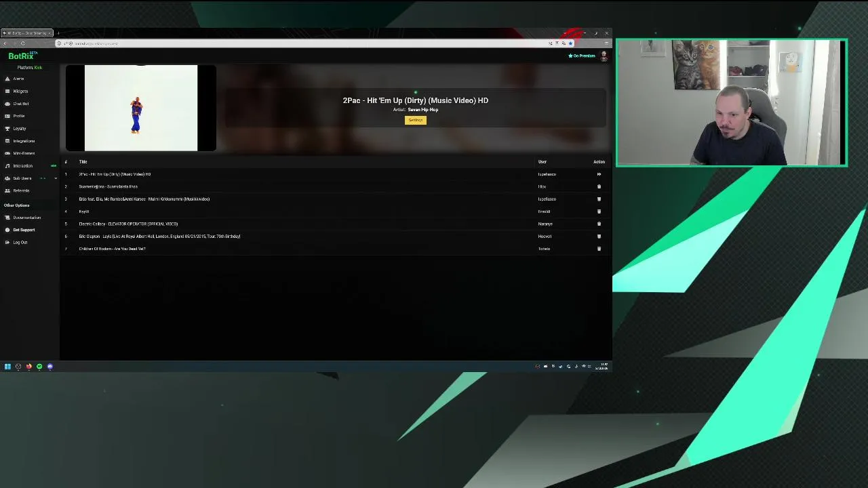Open the Windows Start menu

(x=7, y=367)
